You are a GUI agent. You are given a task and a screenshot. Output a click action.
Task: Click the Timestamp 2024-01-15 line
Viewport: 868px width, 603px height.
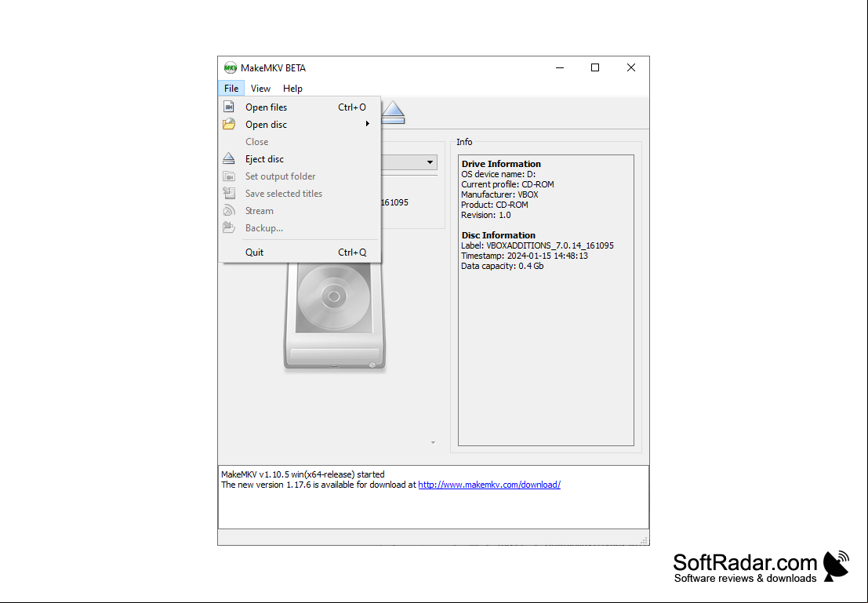click(x=525, y=256)
